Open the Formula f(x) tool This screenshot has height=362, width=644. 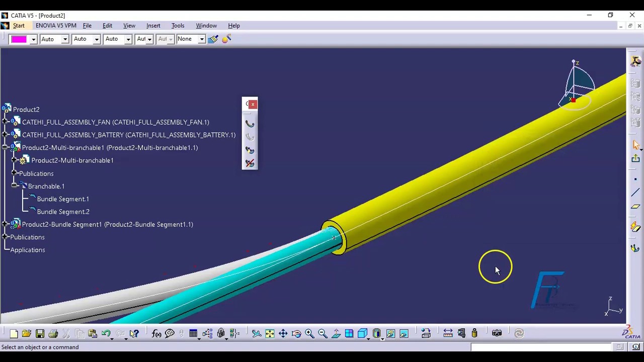coord(156,333)
